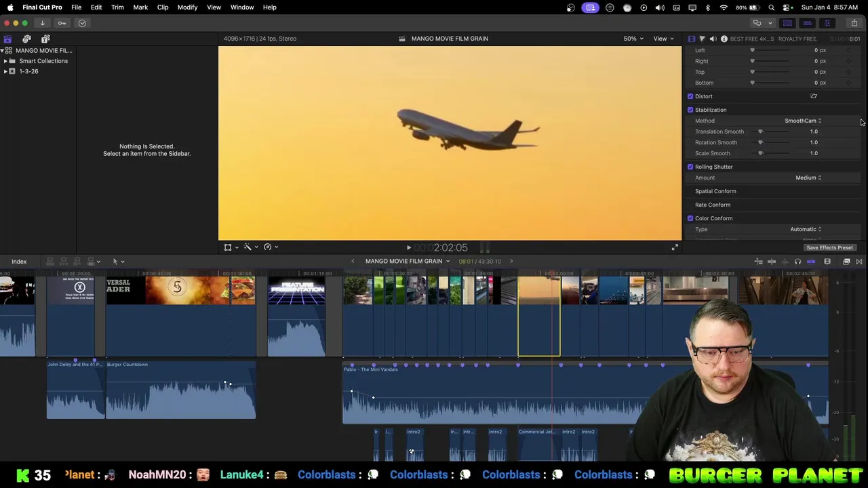This screenshot has height=488, width=868.
Task: Switch to the Info inspector icon
Action: point(724,39)
